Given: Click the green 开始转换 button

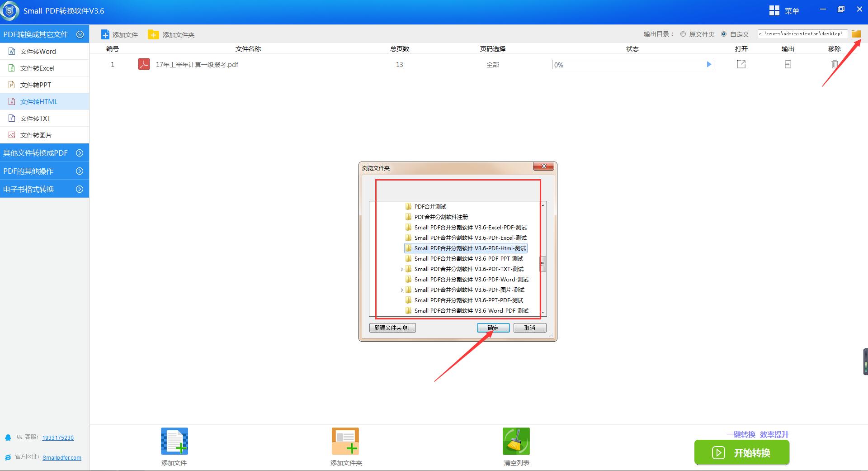Looking at the screenshot, I should [x=742, y=452].
